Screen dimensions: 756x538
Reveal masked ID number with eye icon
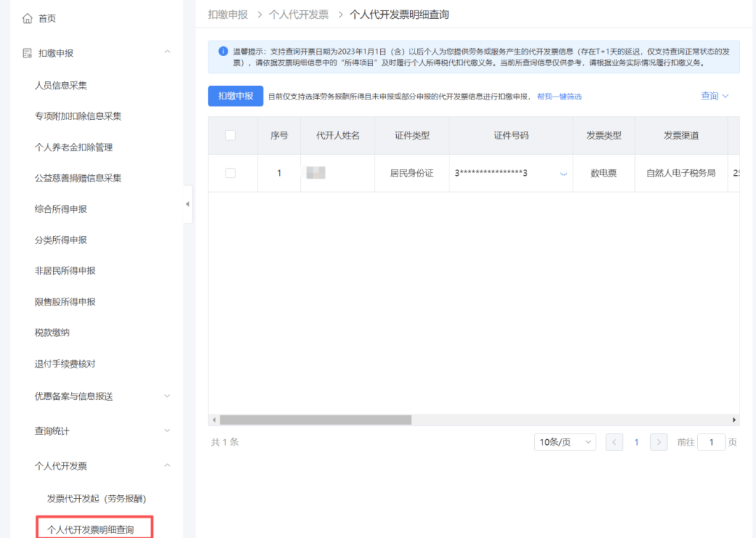(563, 174)
